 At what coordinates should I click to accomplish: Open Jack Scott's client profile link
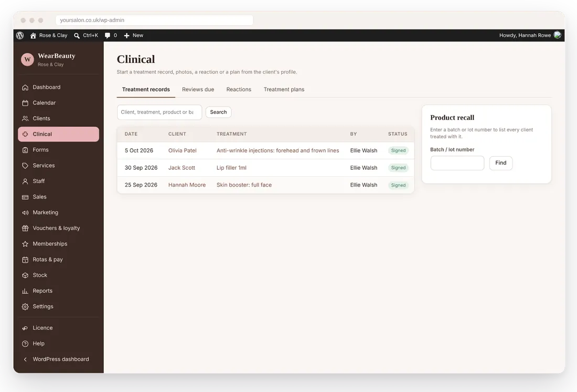click(181, 168)
